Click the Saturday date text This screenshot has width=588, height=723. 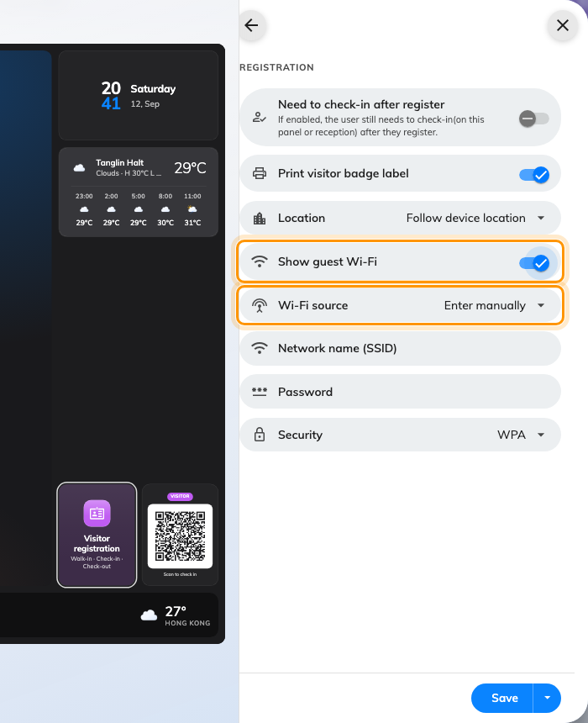(153, 89)
